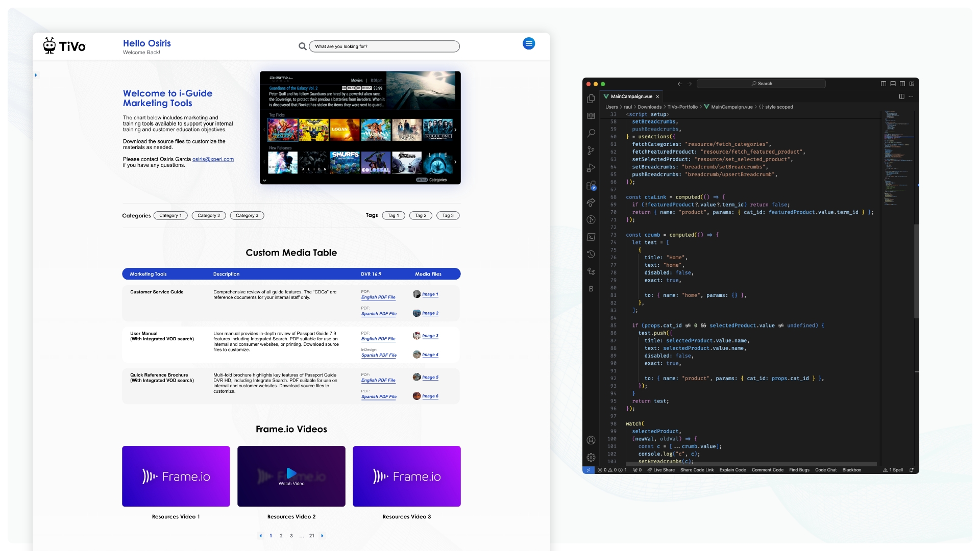Toggle the secondary side bar layout button
The height and width of the screenshot is (551, 980).
[902, 84]
